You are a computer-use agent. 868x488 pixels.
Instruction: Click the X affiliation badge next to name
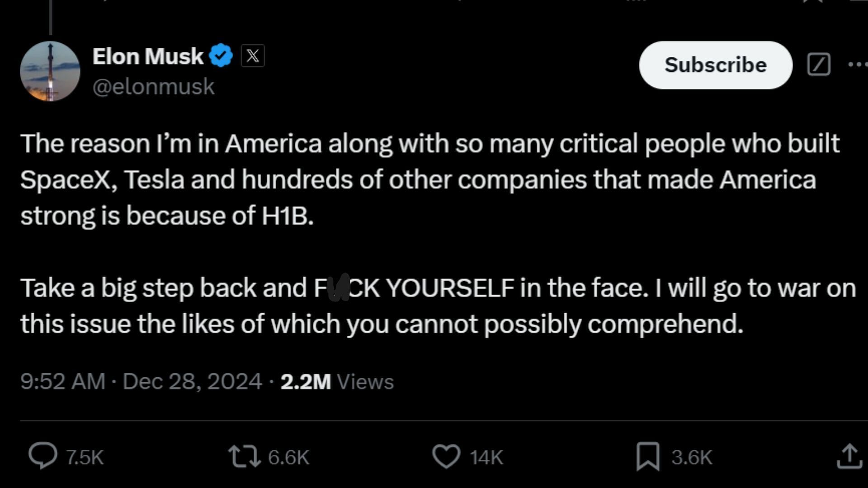253,56
